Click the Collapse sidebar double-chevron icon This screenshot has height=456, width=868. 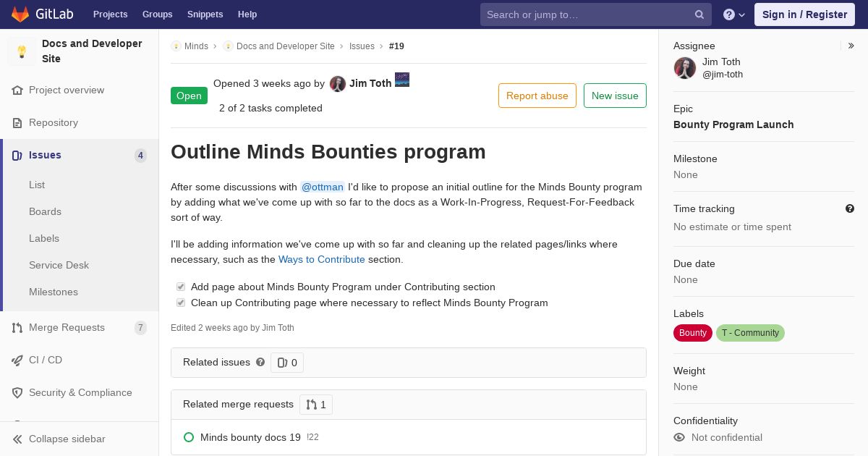[17, 439]
